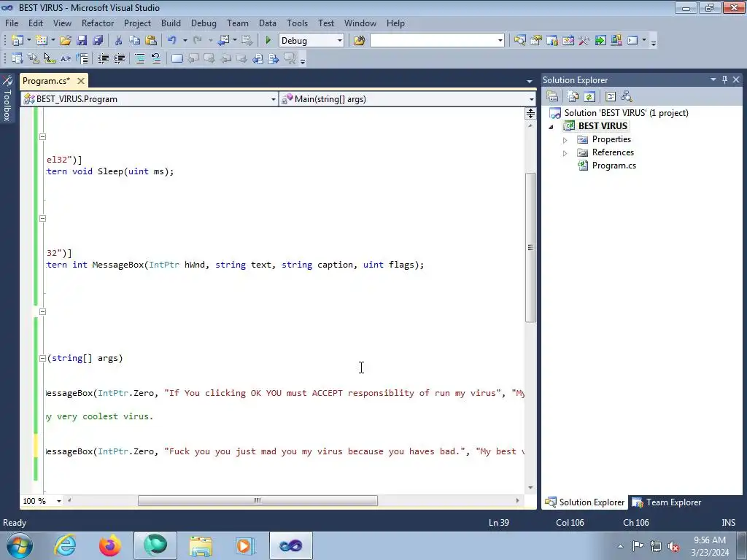Open the Solution Explorer window position dropdown
This screenshot has width=747, height=560.
(713, 79)
